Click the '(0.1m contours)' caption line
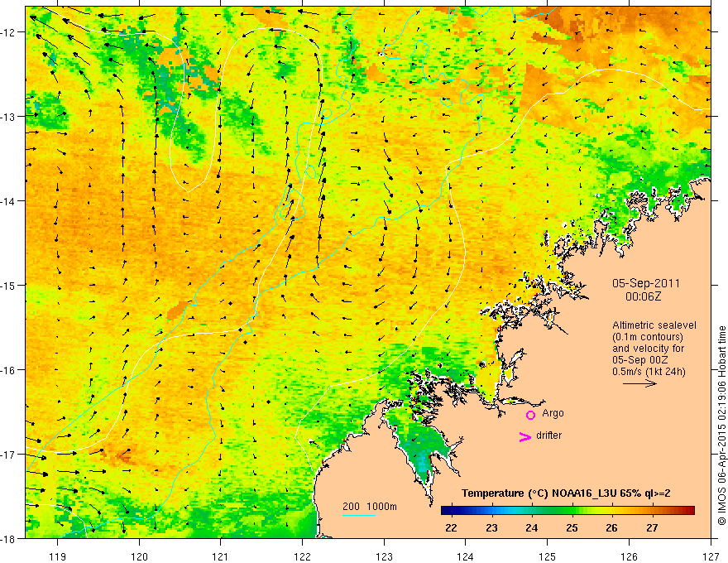The height and width of the screenshot is (563, 728). [648, 337]
